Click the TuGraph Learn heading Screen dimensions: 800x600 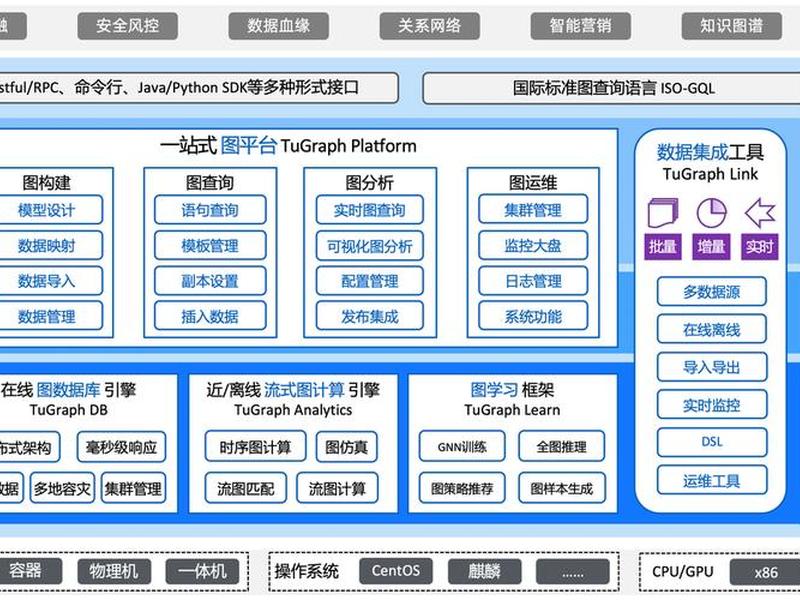point(512,410)
